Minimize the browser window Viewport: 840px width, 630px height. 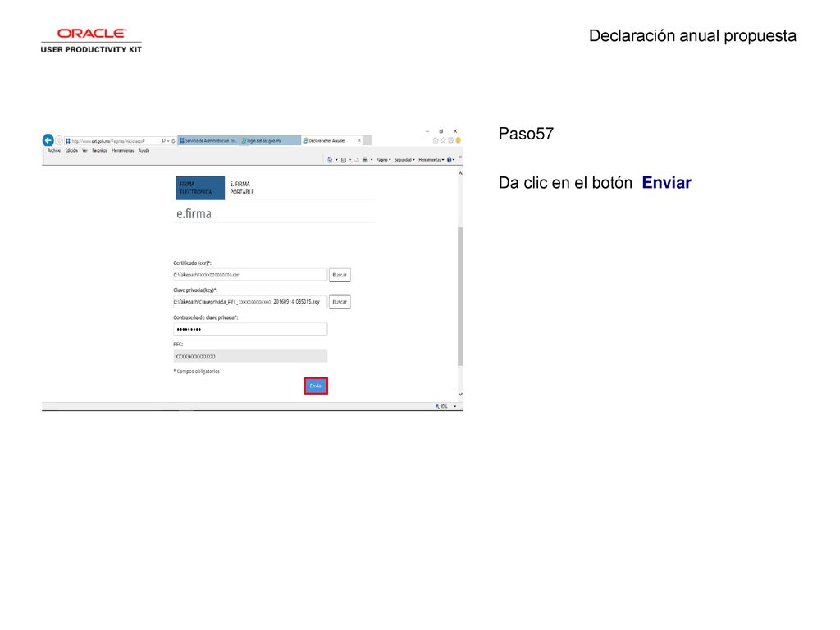coord(427,131)
